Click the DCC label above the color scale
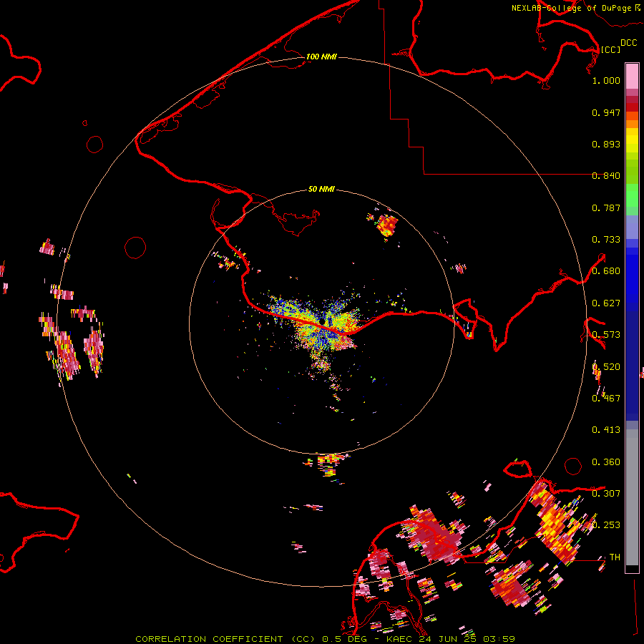644x644 pixels. pyautogui.click(x=629, y=43)
